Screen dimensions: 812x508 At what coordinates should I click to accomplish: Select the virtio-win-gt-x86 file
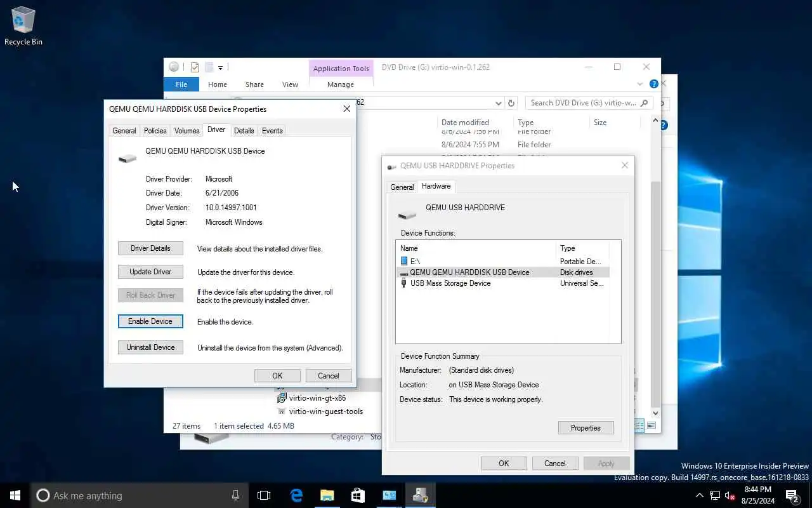tap(317, 399)
